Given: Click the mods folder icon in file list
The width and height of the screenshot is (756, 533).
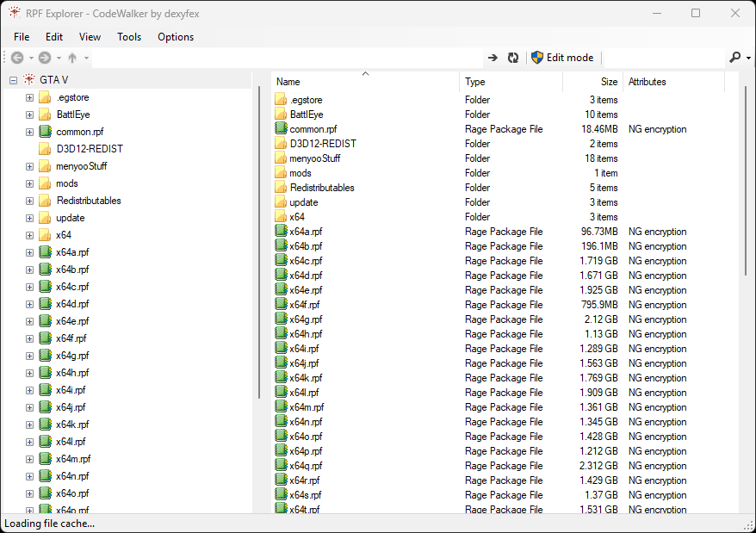Looking at the screenshot, I should pos(281,172).
